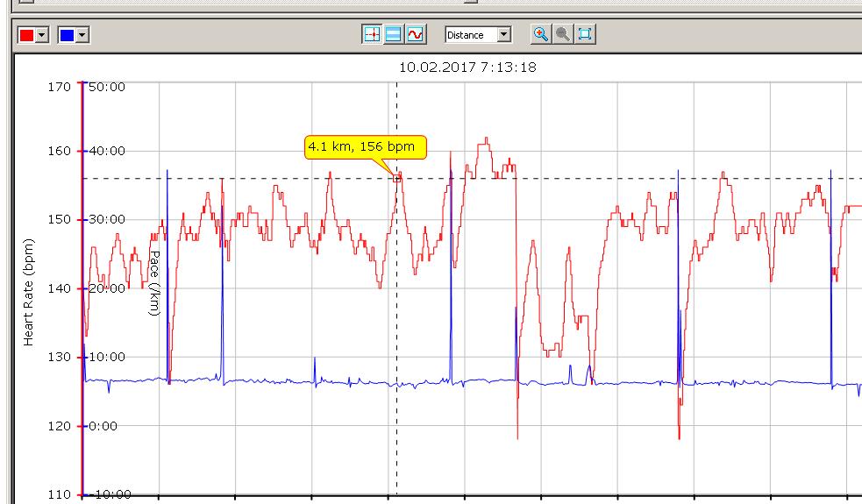862x504 pixels.
Task: Toggle the horizontal zone bands icon
Action: tap(393, 35)
